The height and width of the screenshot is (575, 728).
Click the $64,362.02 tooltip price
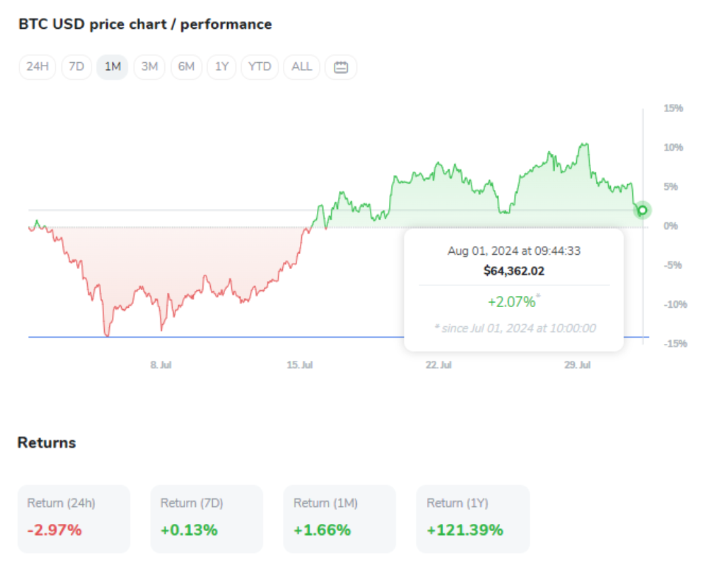(x=514, y=271)
